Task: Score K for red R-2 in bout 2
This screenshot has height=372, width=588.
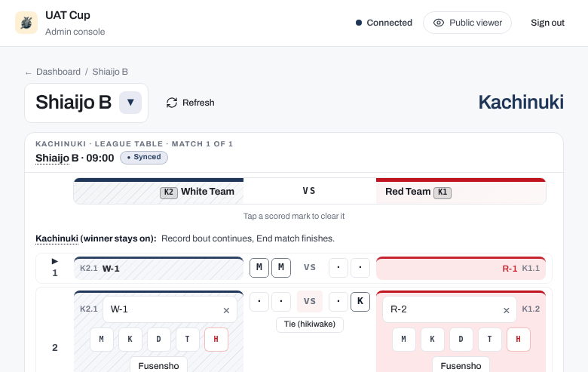Action: click(x=433, y=340)
